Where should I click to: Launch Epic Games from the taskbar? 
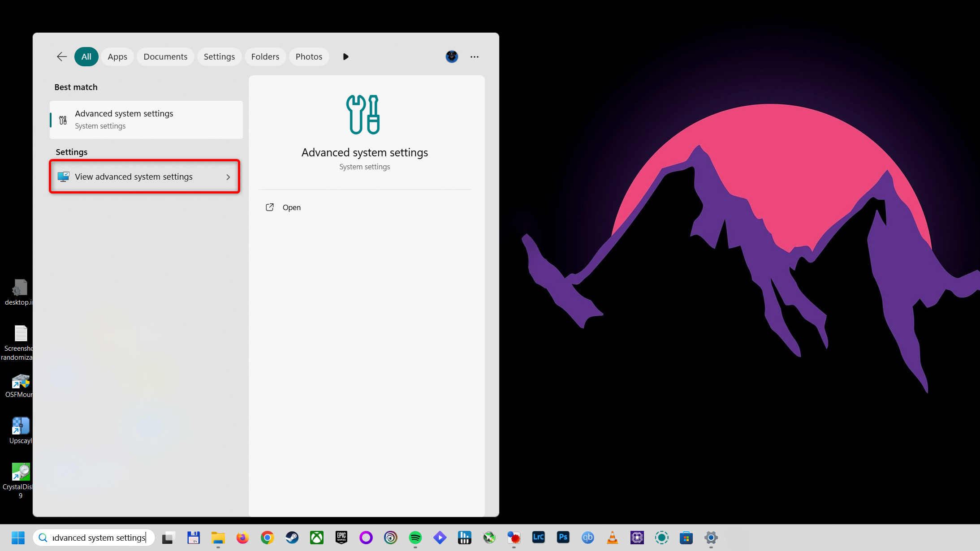coord(341,538)
